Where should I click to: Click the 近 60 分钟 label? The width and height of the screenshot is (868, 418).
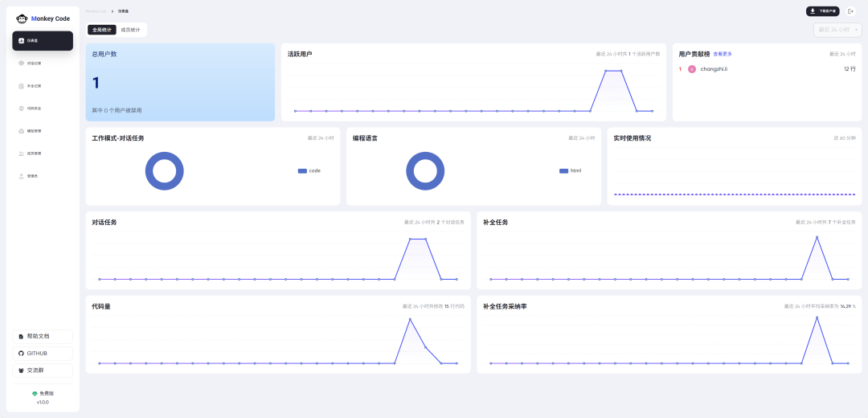click(845, 137)
